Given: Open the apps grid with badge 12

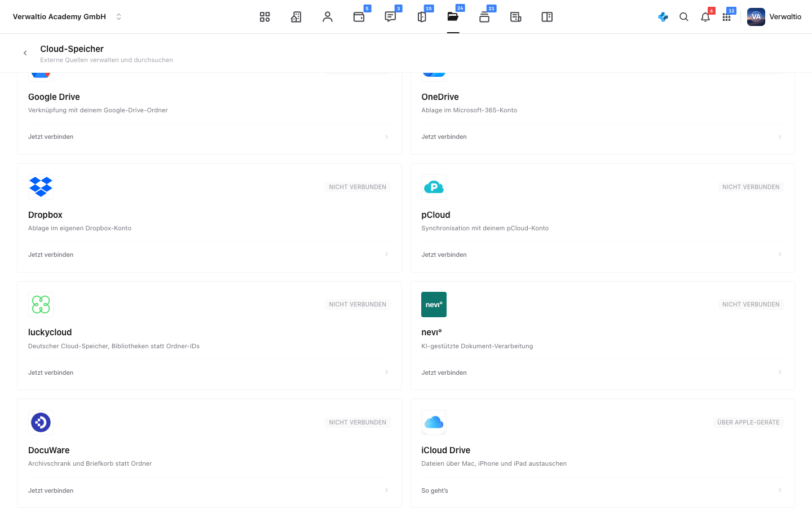Looking at the screenshot, I should point(727,17).
